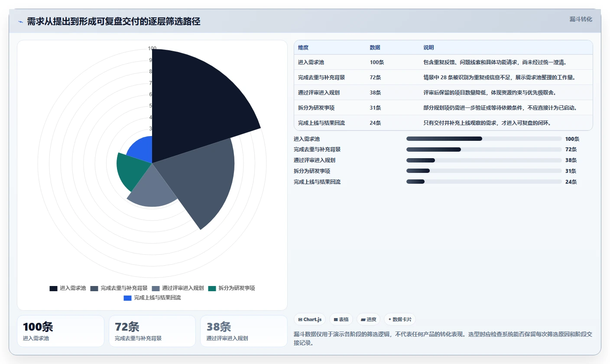Click the page title 需求从提出到形成可复盘交付
The height and width of the screenshot is (364, 610).
[x=114, y=22]
